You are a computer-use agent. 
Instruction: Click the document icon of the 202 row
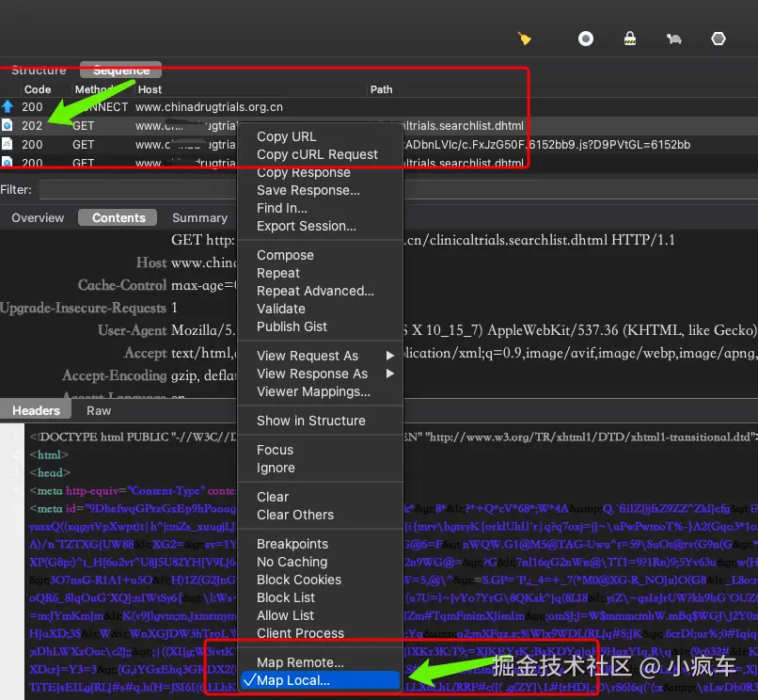point(8,125)
